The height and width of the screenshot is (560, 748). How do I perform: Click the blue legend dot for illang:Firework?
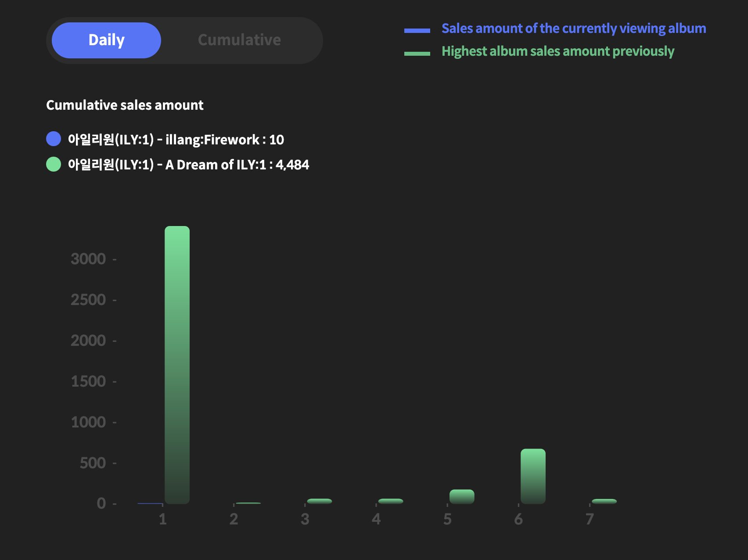(x=53, y=139)
